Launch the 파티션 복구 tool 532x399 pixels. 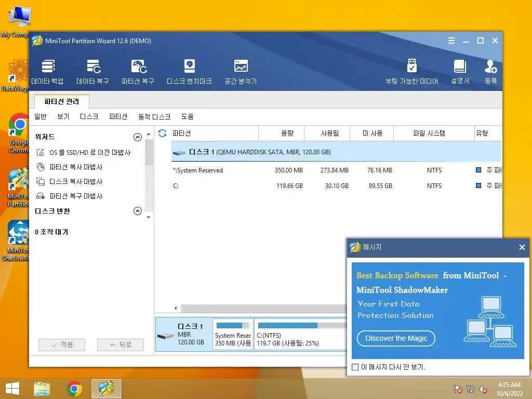[x=138, y=72]
